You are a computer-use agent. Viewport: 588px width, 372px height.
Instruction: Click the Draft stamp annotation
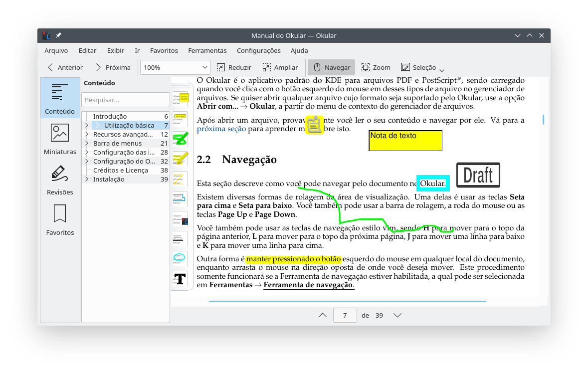tap(478, 175)
